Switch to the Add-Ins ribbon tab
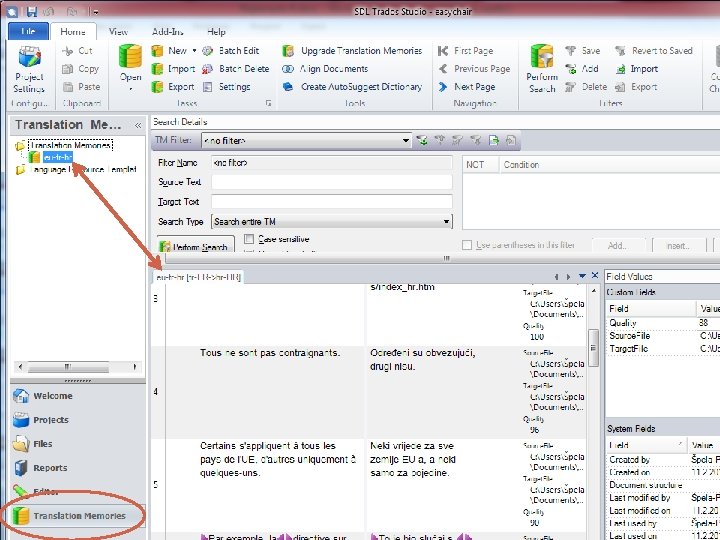This screenshot has height=540, width=720. click(168, 31)
